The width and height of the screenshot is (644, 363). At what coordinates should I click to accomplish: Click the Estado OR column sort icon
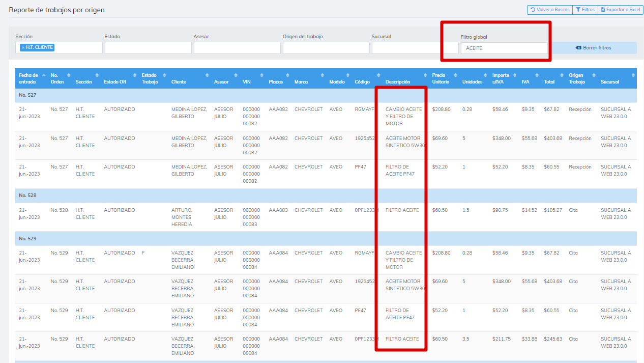click(135, 75)
